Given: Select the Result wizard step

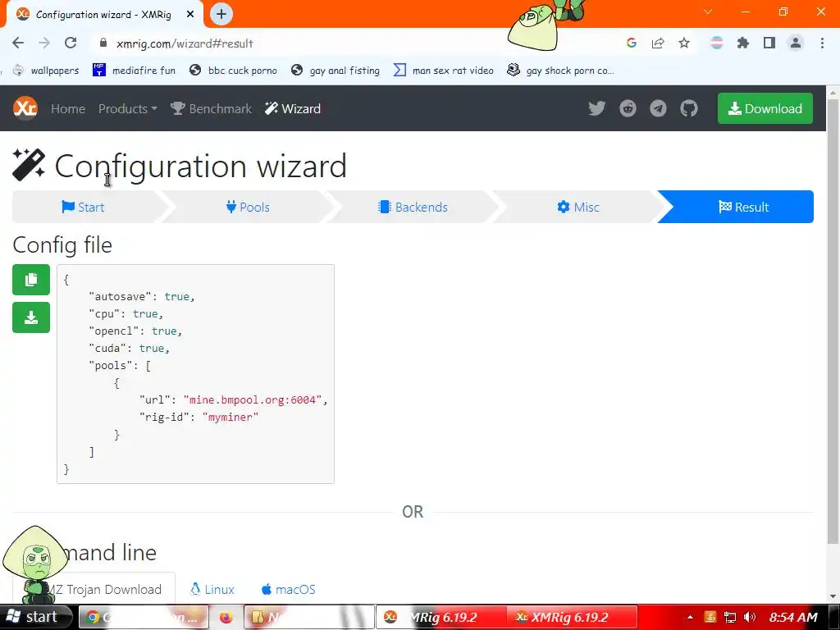Looking at the screenshot, I should coord(743,207).
